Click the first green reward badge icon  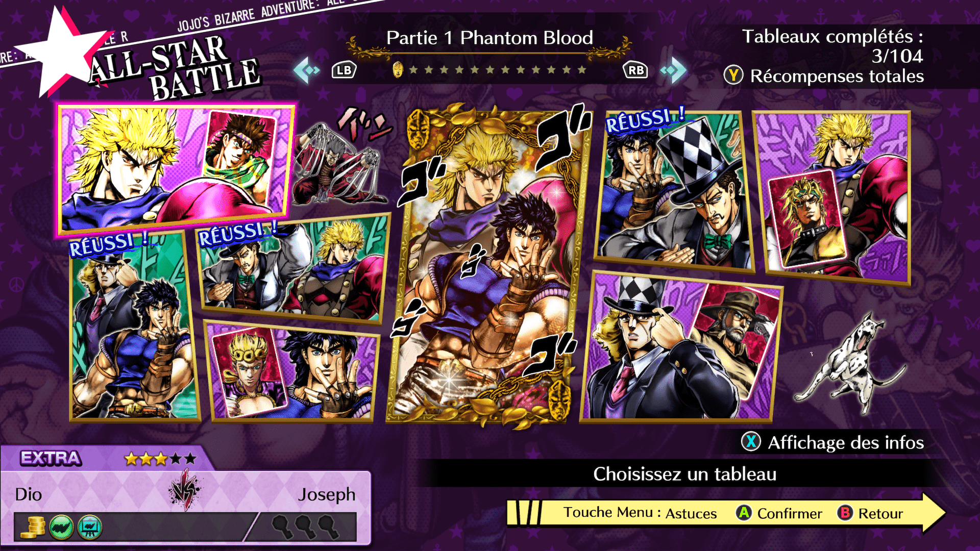[62, 527]
